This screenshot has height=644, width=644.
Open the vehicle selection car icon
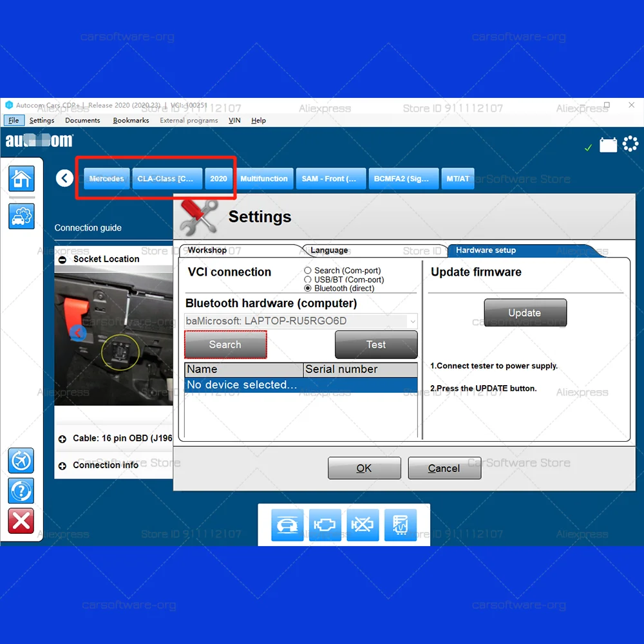[x=21, y=216]
